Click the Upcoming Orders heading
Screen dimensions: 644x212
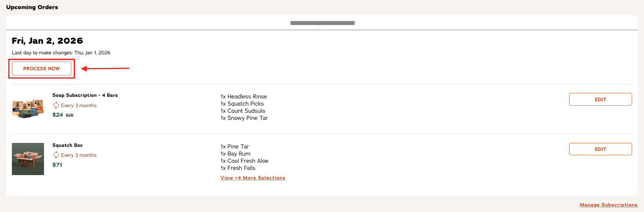click(x=32, y=7)
